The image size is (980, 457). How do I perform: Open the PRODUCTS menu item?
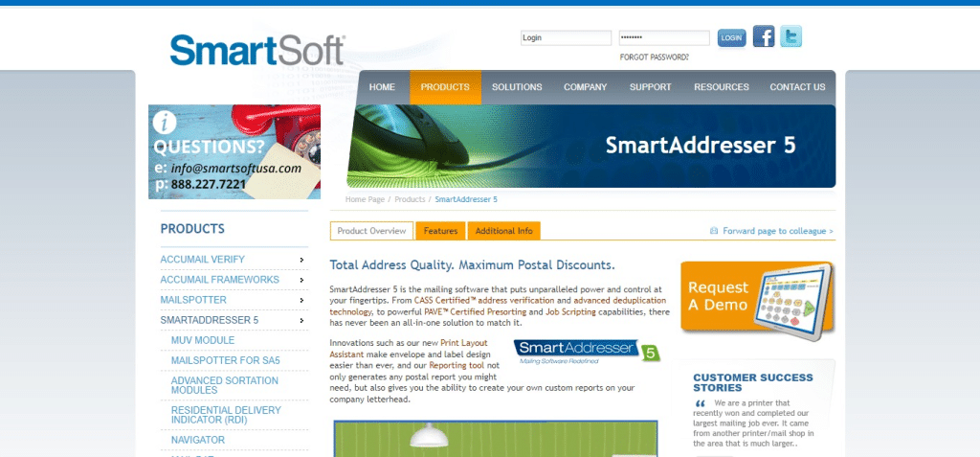(445, 87)
